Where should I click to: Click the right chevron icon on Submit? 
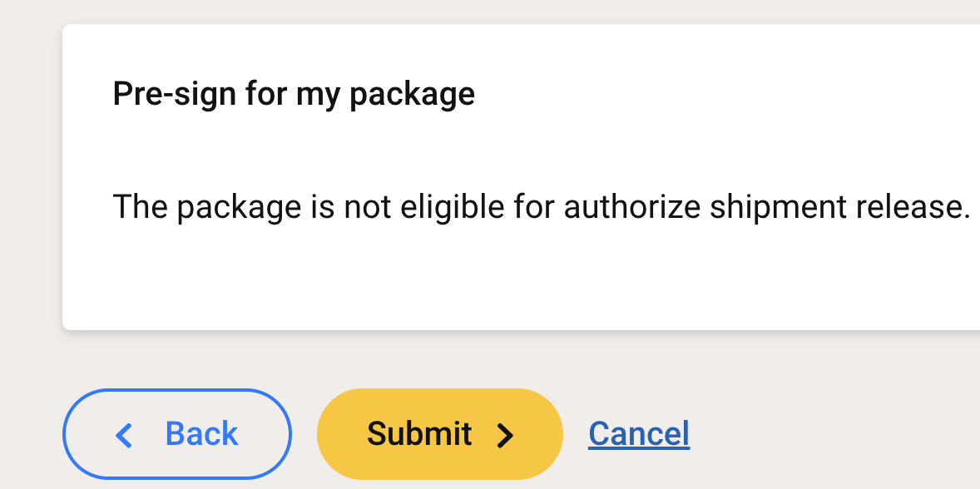pos(505,435)
